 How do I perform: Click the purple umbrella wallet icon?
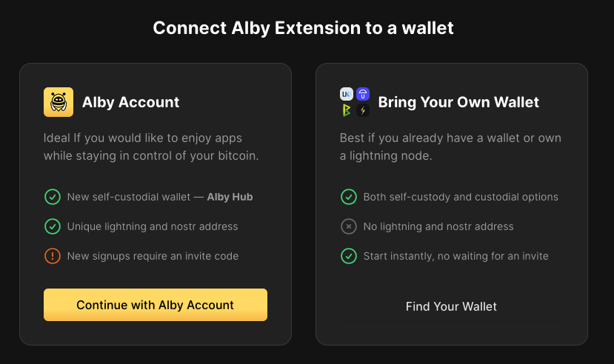[x=363, y=94]
